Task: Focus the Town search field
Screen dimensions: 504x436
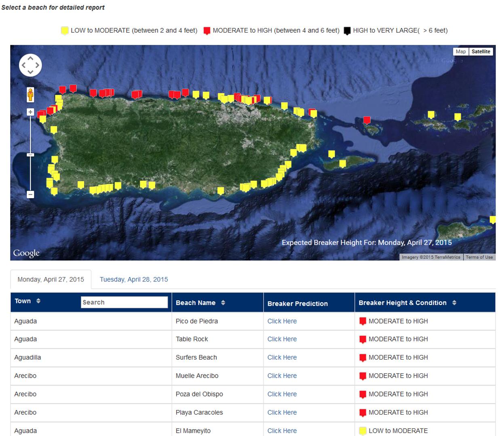Action: [x=124, y=302]
